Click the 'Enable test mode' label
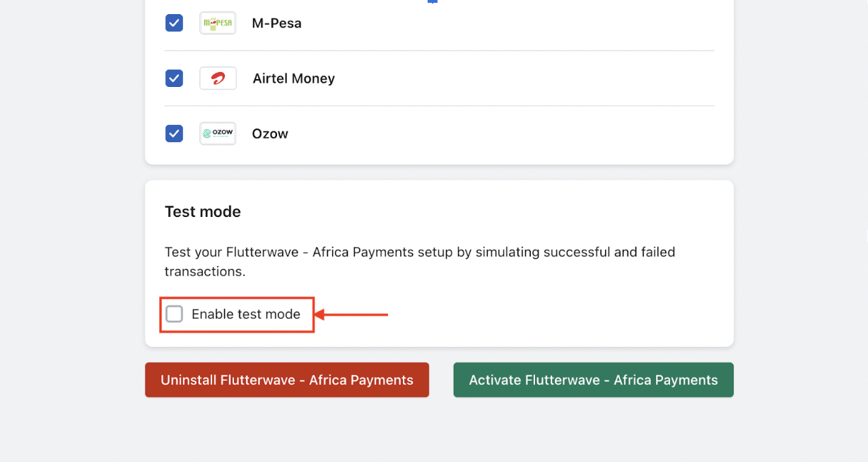Screen dimensions: 868x462 point(246,314)
